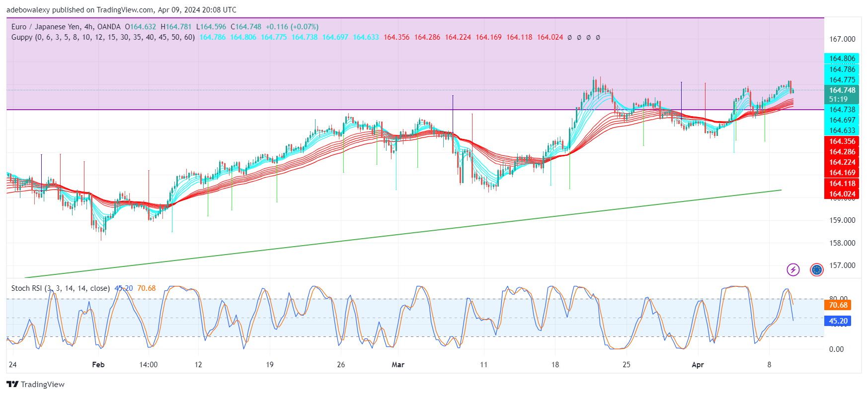This screenshot has height=395, width=868.
Task: Click the 26 date label on time axis
Action: coord(341,365)
